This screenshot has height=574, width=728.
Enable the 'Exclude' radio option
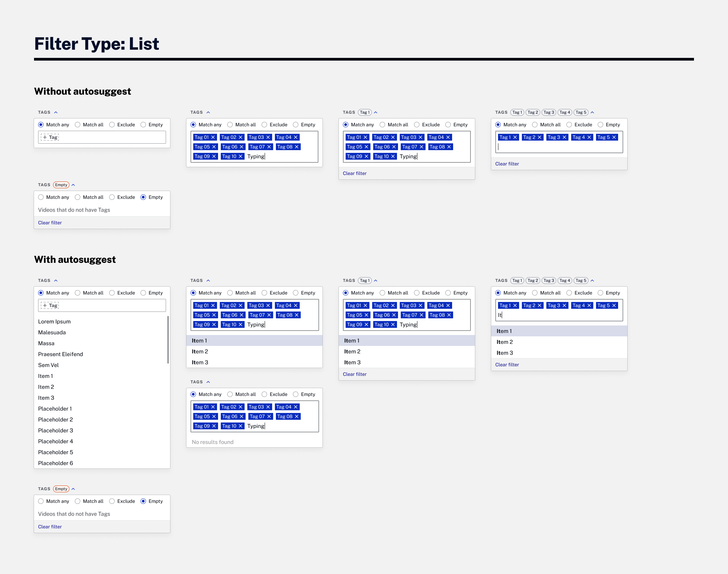tap(112, 125)
